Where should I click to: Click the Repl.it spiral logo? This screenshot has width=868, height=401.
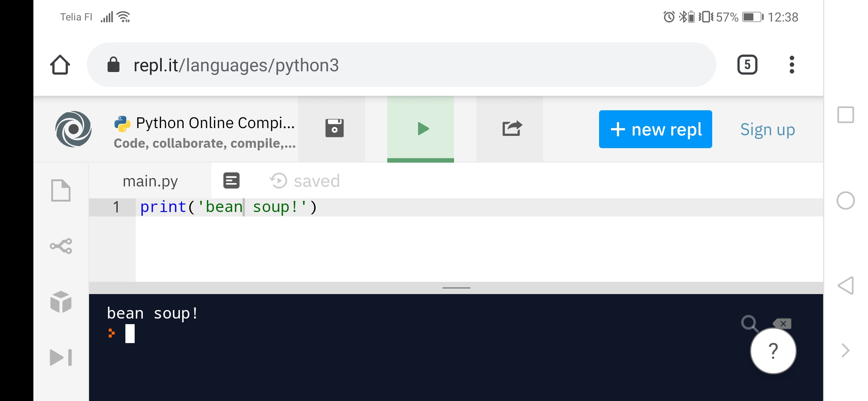(73, 129)
